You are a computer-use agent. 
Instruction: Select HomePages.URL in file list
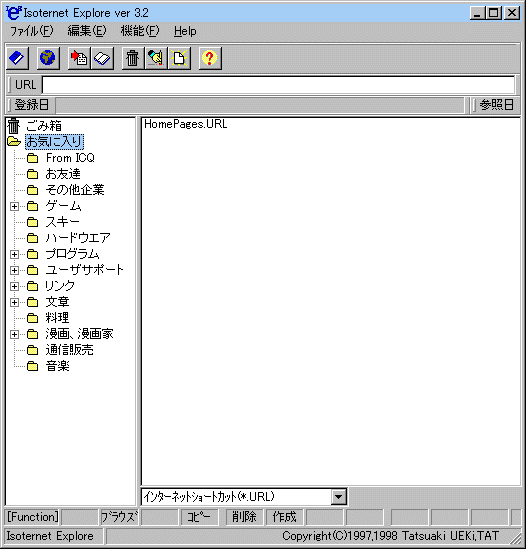(186, 124)
